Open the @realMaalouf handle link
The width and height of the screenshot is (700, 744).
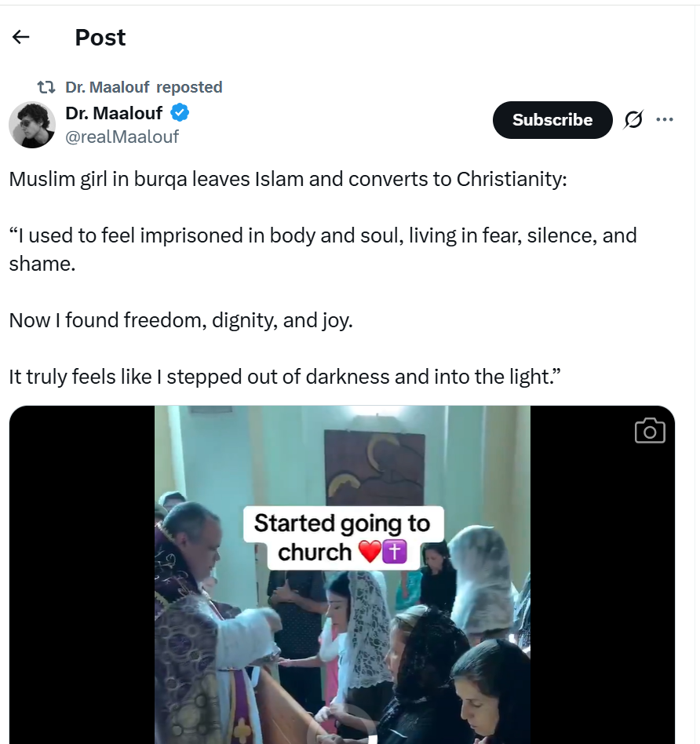tap(122, 137)
